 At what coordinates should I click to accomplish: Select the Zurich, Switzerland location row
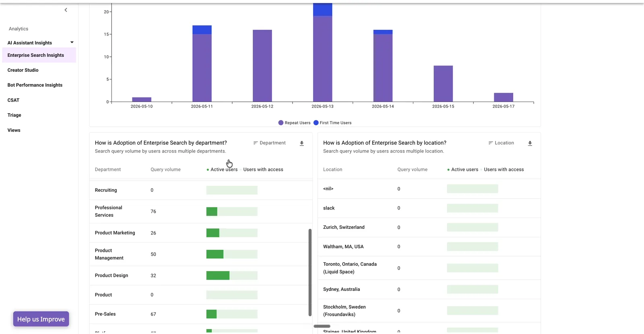point(429,228)
